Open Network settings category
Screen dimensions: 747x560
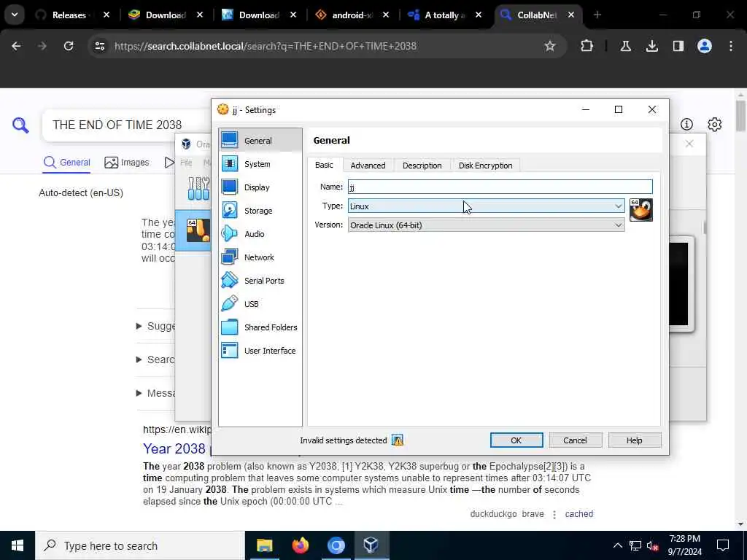pos(260,257)
